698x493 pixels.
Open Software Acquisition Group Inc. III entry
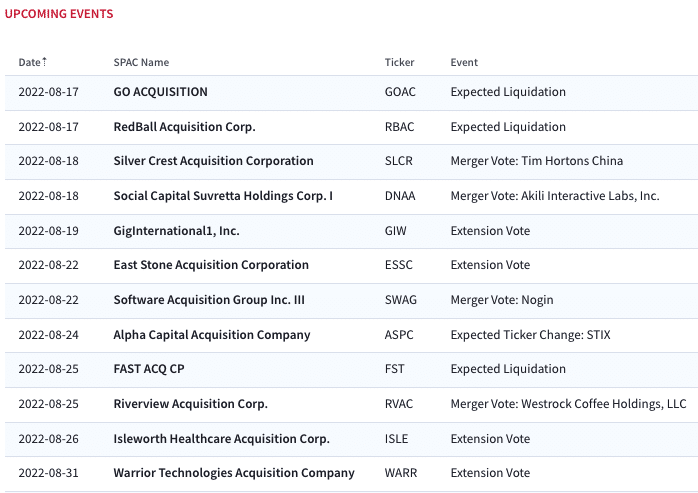pos(209,300)
